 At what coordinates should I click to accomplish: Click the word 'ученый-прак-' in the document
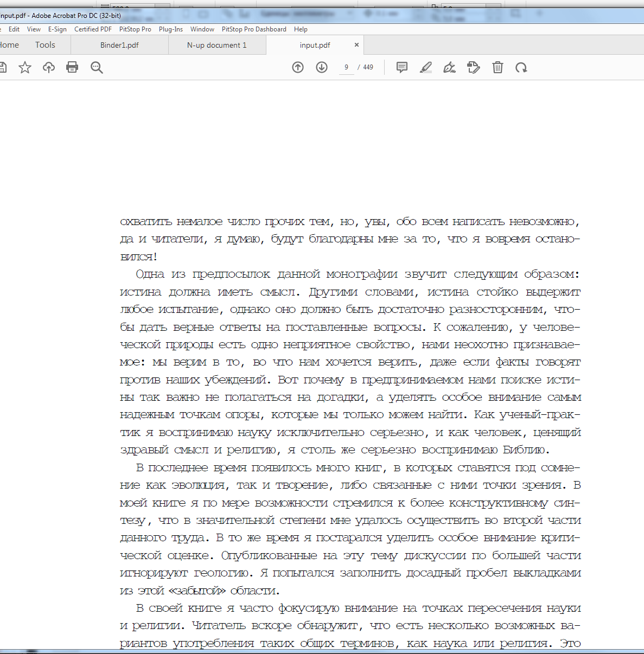tap(540, 415)
